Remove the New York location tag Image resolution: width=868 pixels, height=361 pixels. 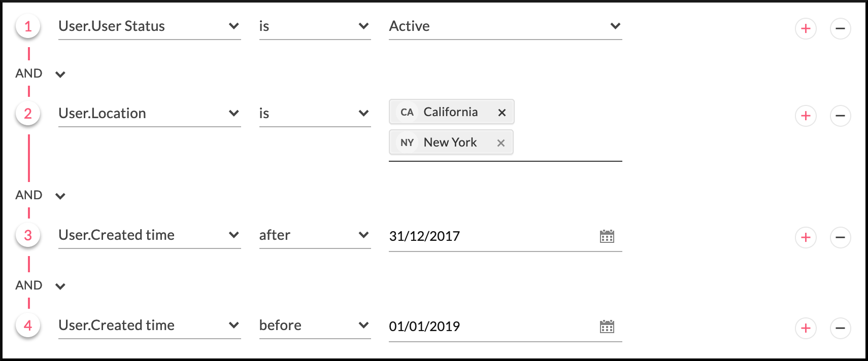pyautogui.click(x=500, y=143)
